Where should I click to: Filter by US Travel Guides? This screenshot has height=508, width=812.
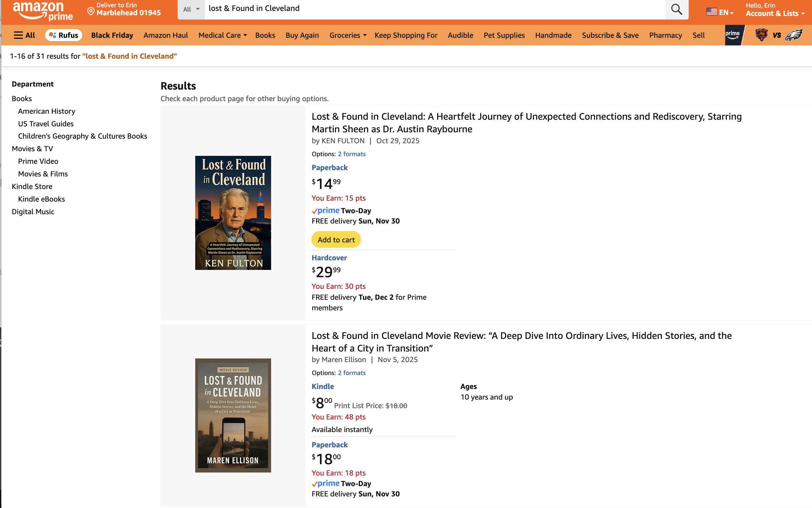[x=46, y=124]
